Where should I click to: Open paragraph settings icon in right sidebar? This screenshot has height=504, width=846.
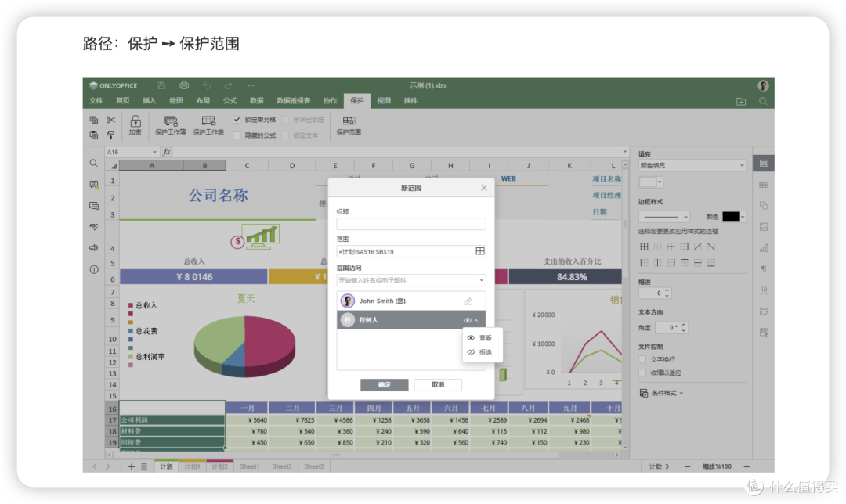point(764,269)
